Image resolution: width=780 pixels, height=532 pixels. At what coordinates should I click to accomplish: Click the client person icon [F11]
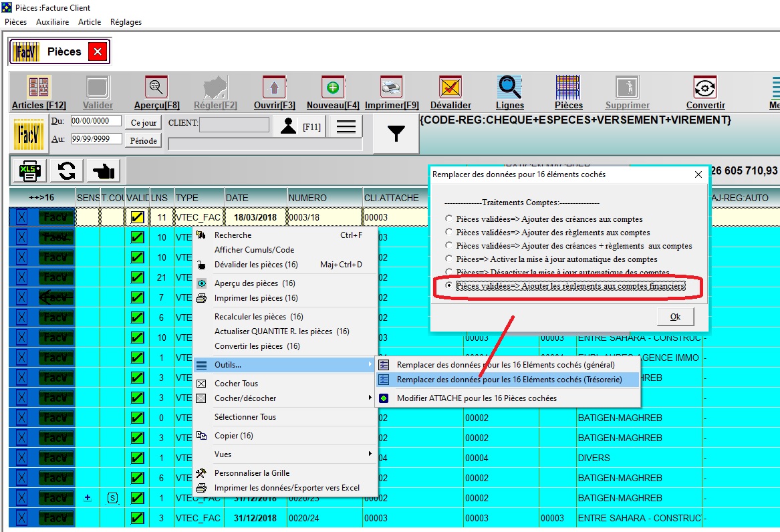(x=288, y=126)
